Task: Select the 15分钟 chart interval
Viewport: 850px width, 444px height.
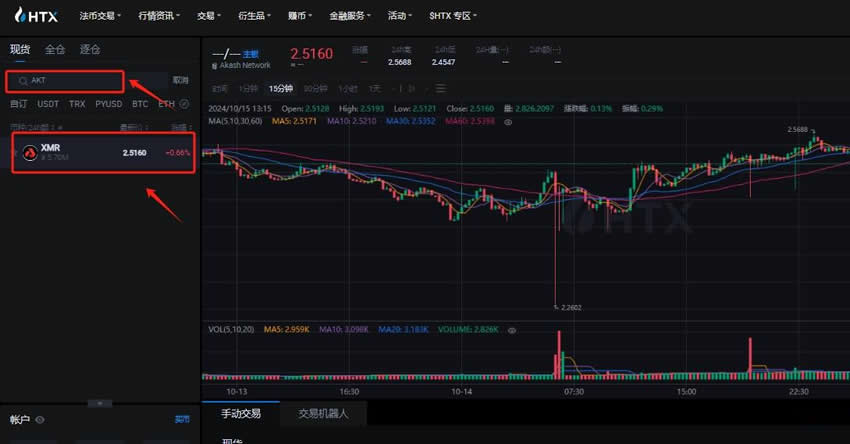Action: tap(281, 88)
